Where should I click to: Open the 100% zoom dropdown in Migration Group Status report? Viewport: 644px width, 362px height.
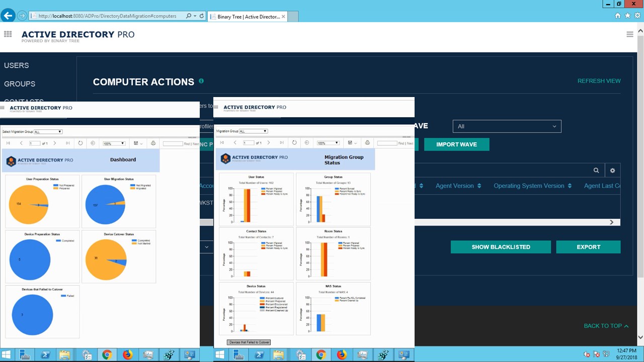328,143
